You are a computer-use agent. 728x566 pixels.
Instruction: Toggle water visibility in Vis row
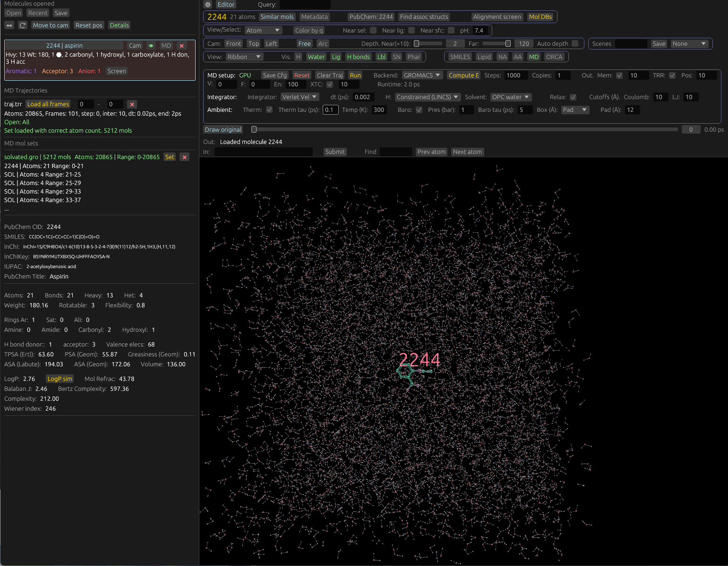point(316,57)
